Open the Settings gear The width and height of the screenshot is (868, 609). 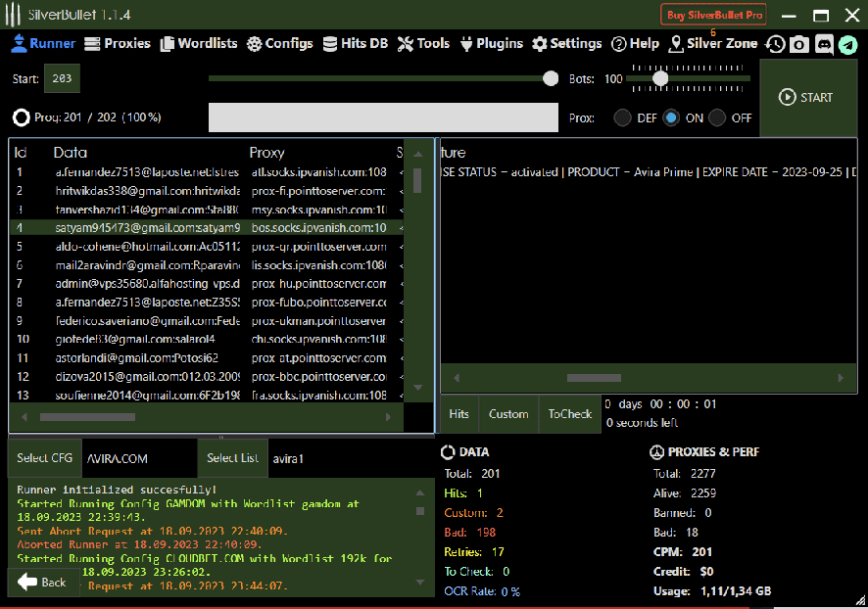coord(566,44)
